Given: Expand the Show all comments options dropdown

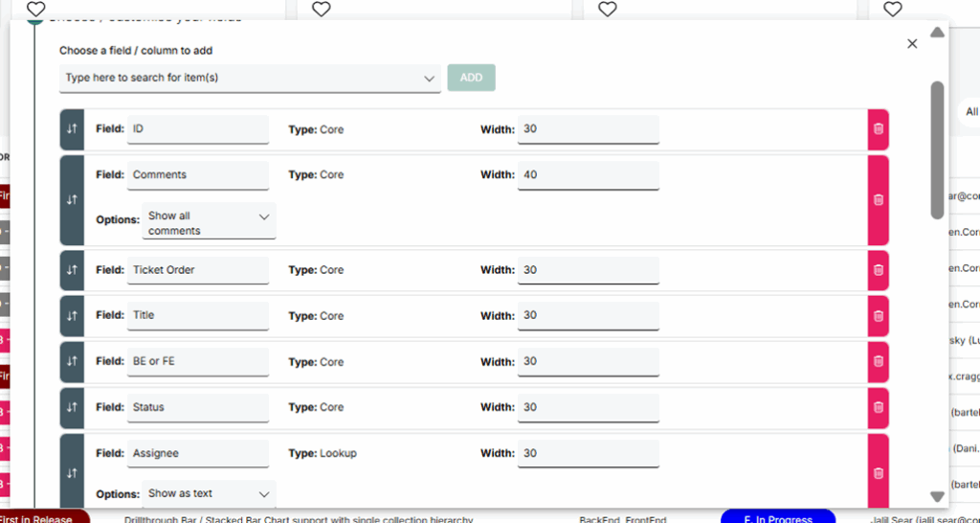Looking at the screenshot, I should point(209,220).
